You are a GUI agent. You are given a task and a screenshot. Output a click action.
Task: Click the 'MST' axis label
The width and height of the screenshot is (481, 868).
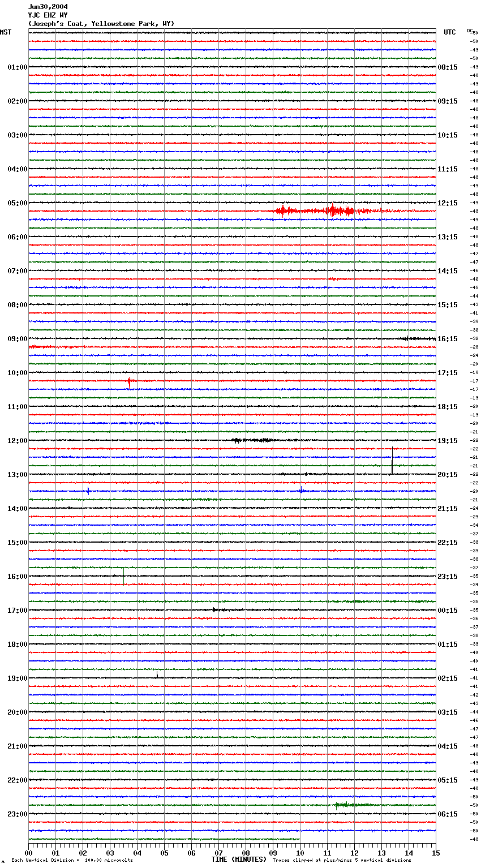coord(6,32)
